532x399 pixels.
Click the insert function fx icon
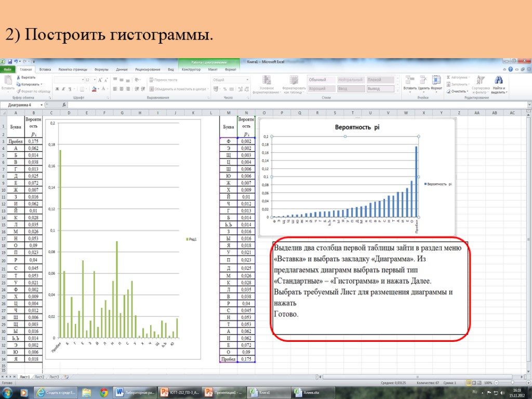point(64,105)
